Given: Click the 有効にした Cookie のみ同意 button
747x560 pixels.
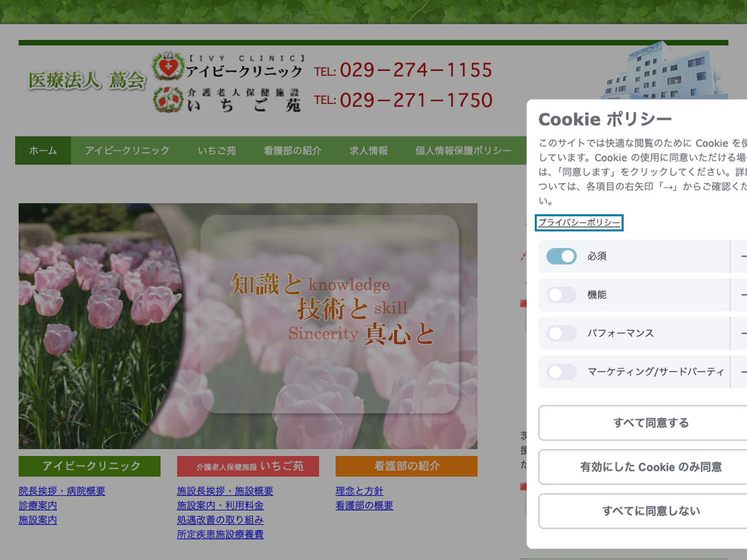Looking at the screenshot, I should coord(651,467).
